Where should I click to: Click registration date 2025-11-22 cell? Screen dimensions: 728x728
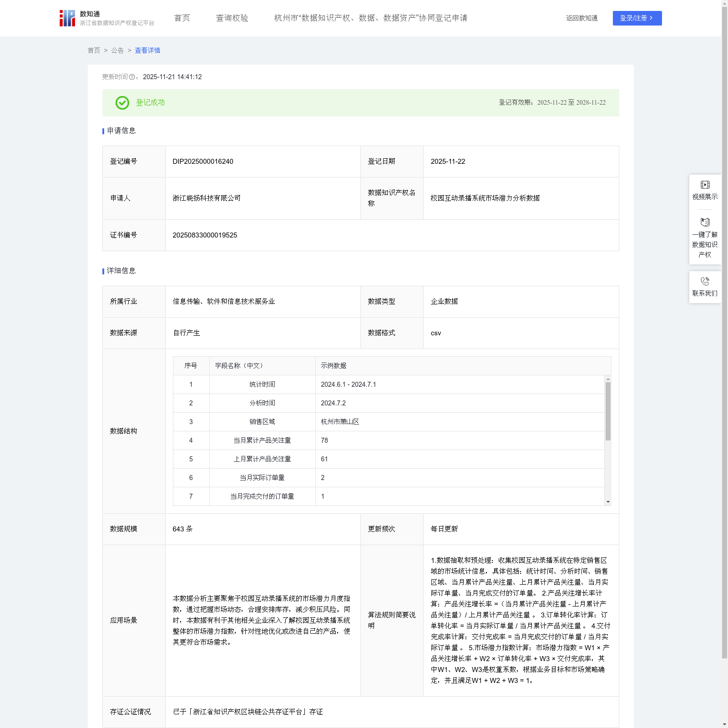tap(521, 162)
